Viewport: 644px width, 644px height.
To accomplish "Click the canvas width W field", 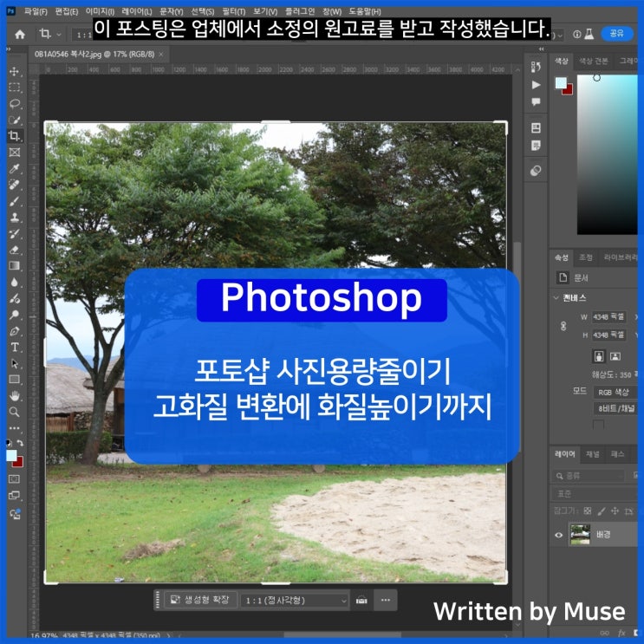I will [609, 317].
